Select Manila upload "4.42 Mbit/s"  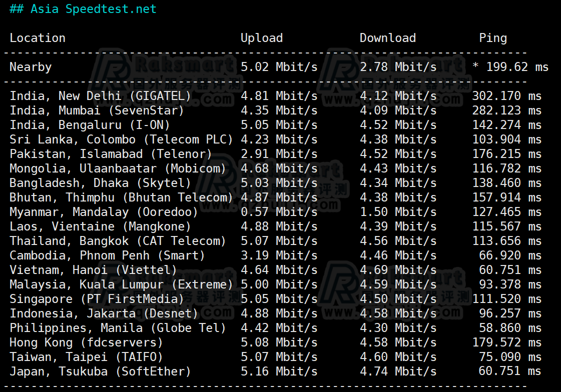tap(279, 327)
